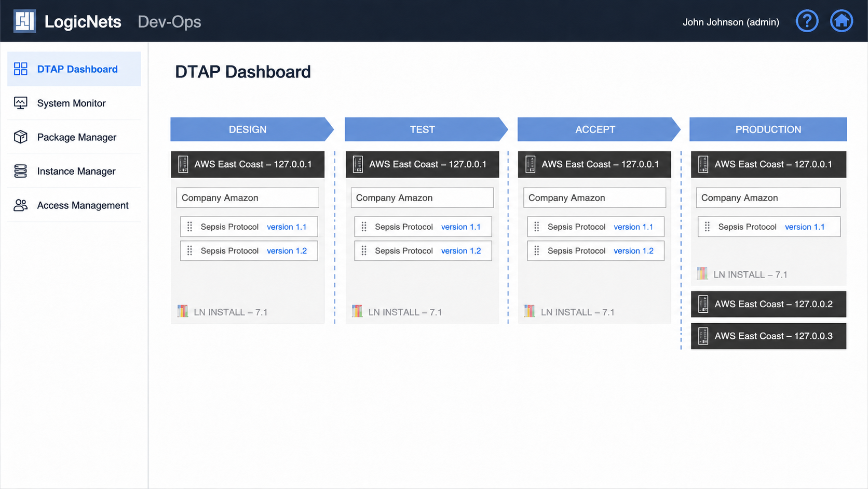Click server icon of AWS East Coast 127.0.0.2
Image resolution: width=868 pixels, height=489 pixels.
pyautogui.click(x=703, y=304)
